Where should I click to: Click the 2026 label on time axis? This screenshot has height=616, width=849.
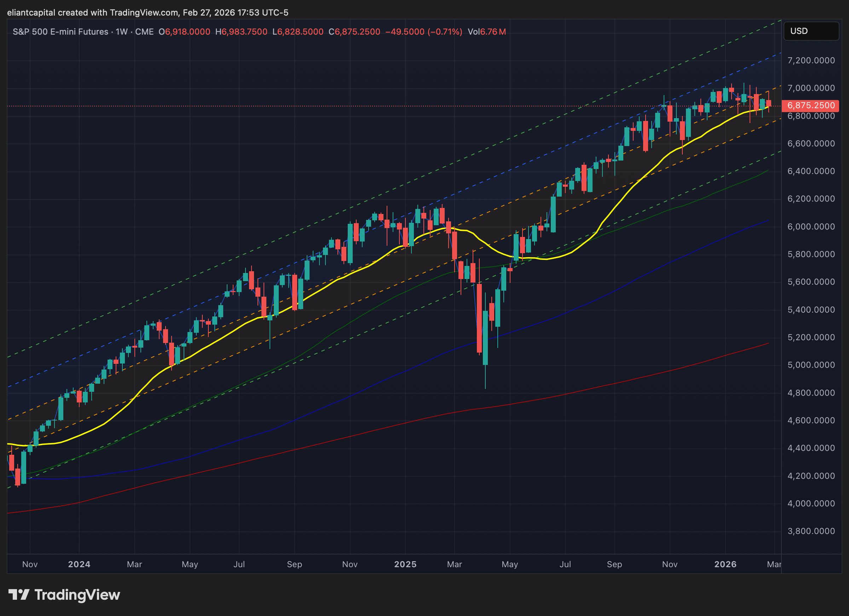(725, 564)
